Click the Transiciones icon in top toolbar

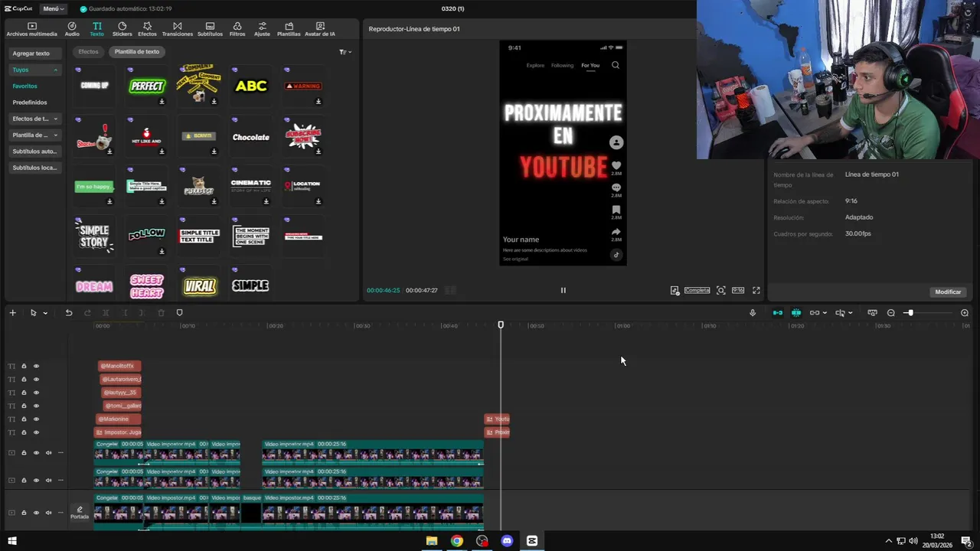pos(178,29)
